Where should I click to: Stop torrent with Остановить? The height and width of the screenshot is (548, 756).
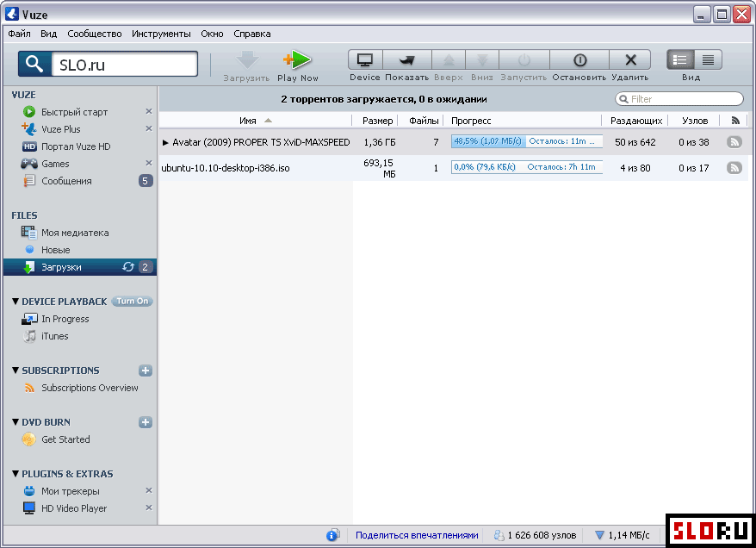click(x=579, y=60)
